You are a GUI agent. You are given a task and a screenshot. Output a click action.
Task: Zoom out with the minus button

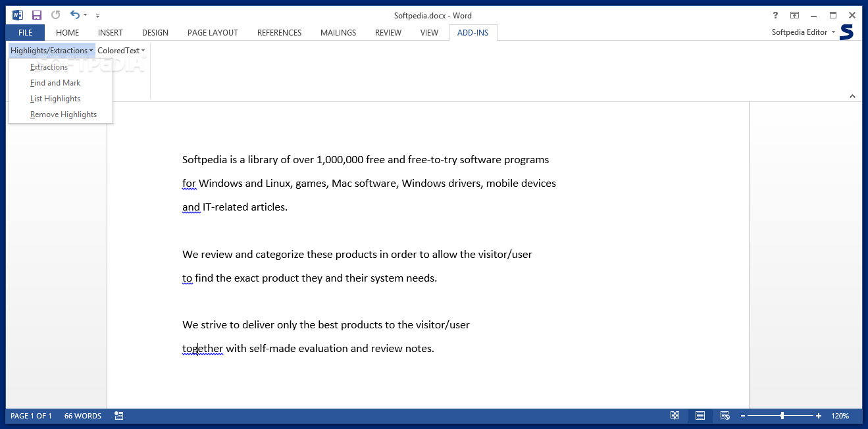coord(743,416)
